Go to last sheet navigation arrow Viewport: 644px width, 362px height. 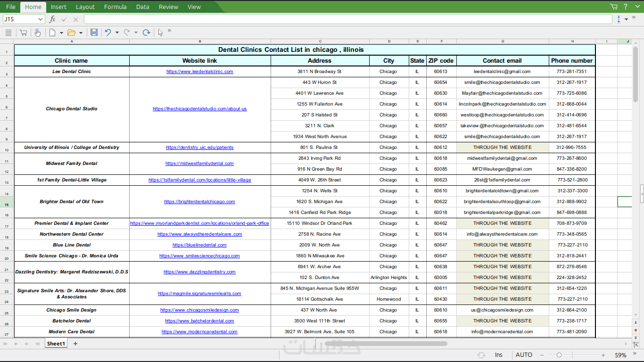point(37,344)
